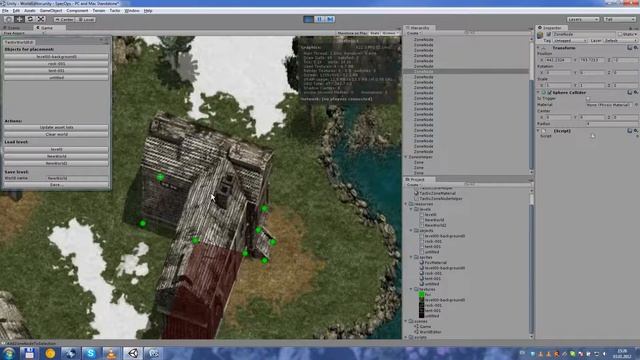The width and height of the screenshot is (640, 360).
Task: Toggle the Stats overlay button
Action: tap(375, 33)
